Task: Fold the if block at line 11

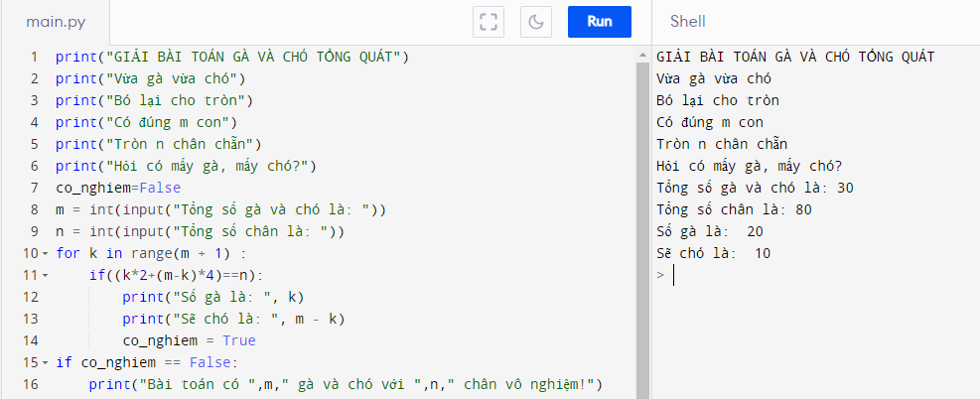Action: point(45,275)
